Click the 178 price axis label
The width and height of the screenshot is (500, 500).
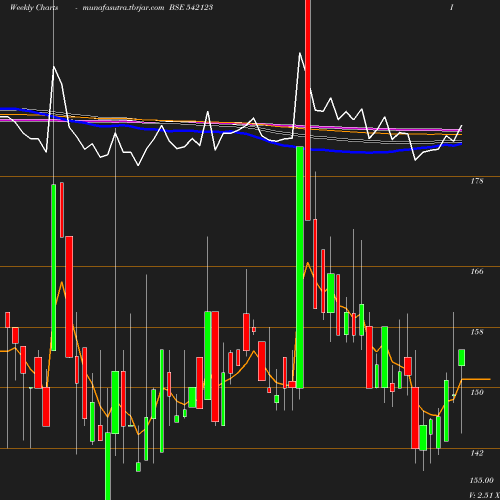coord(477,181)
